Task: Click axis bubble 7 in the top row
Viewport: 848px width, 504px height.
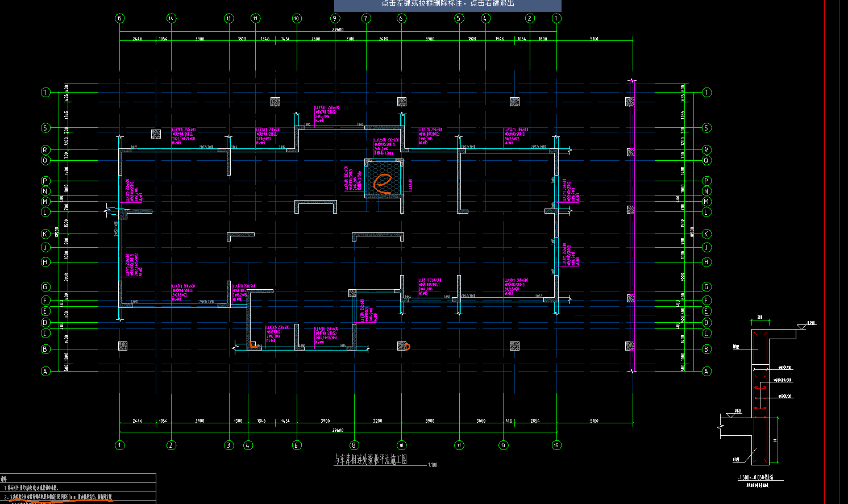Action: tap(366, 18)
